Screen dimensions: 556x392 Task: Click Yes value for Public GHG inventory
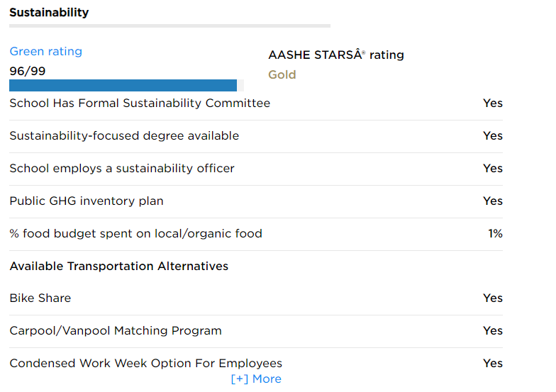click(493, 201)
